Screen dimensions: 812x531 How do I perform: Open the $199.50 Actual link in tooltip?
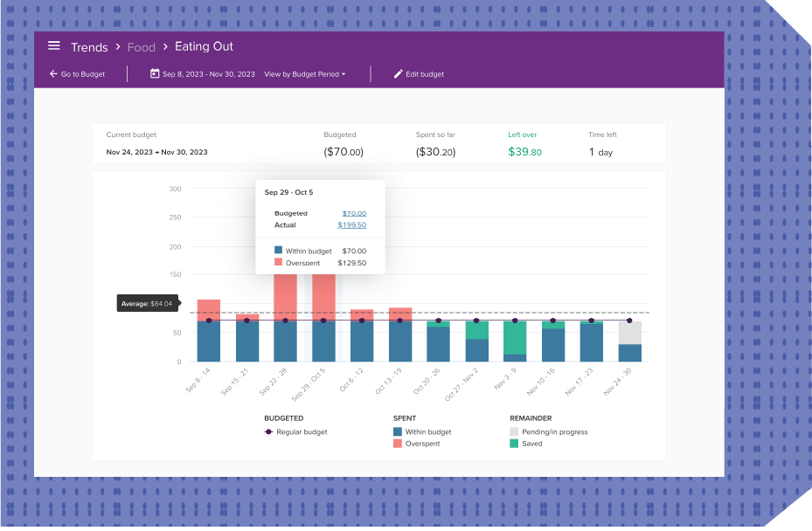(351, 225)
